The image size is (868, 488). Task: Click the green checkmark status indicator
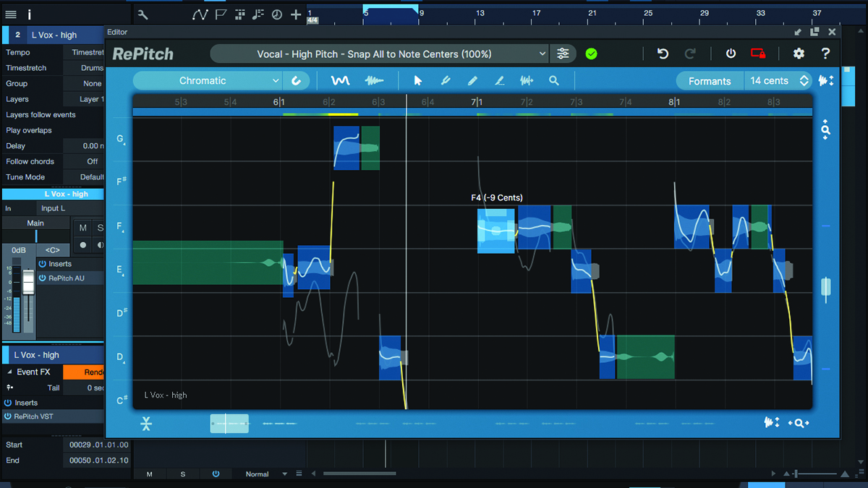[591, 54]
